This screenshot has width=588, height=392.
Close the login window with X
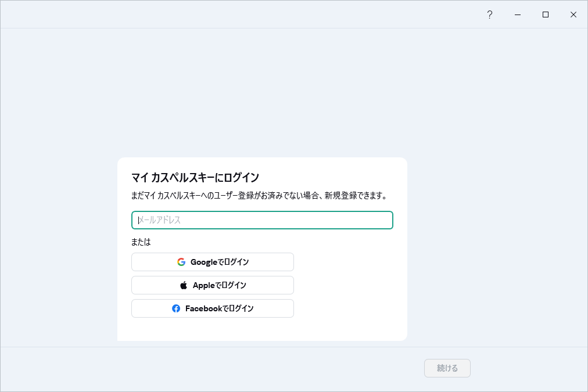(x=573, y=15)
